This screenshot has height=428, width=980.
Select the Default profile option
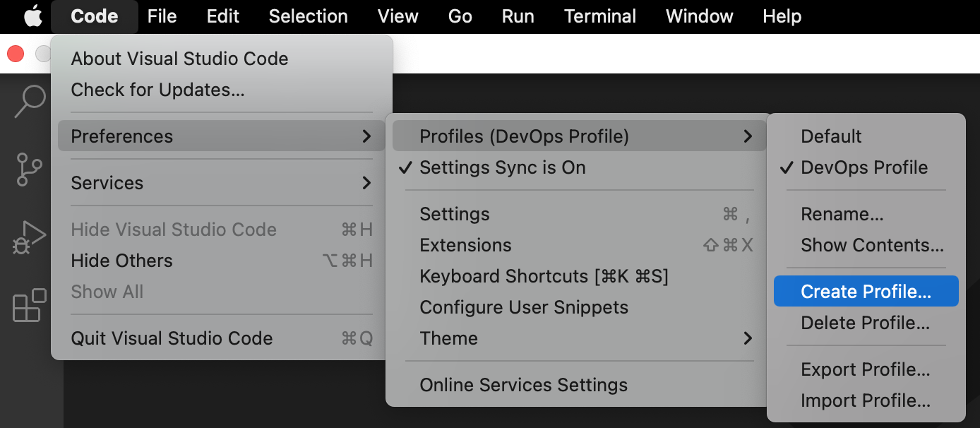830,136
